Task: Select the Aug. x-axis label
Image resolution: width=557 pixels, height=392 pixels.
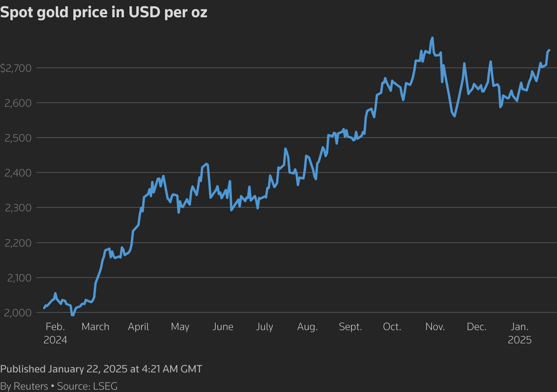Action: coord(308,327)
